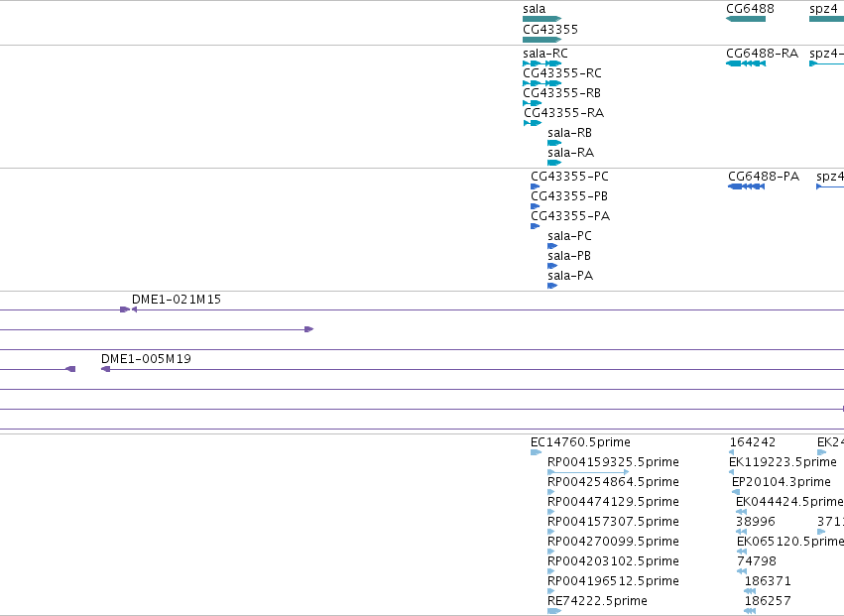
Task: Select the RP004474129.5prime EST label
Action: pyautogui.click(x=613, y=502)
